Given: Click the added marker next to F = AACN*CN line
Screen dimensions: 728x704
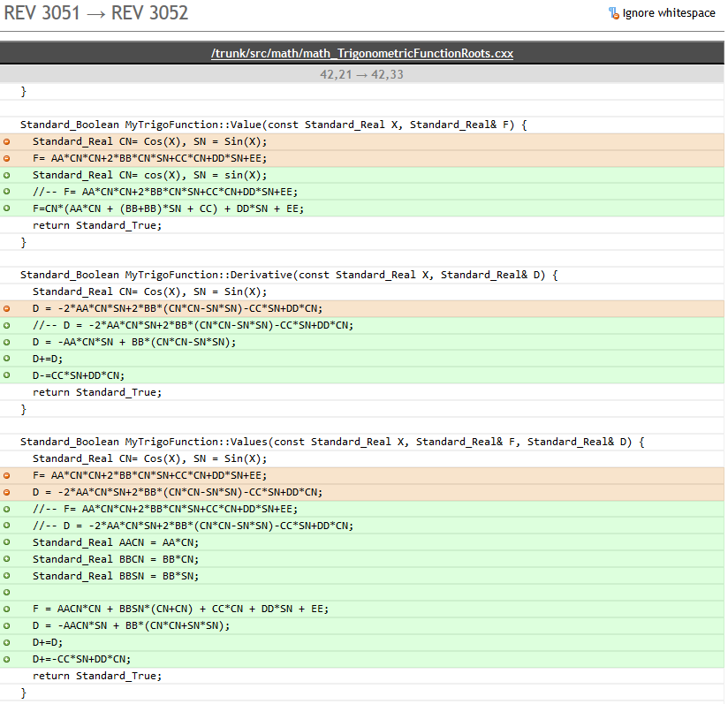Looking at the screenshot, I should (x=7, y=609).
